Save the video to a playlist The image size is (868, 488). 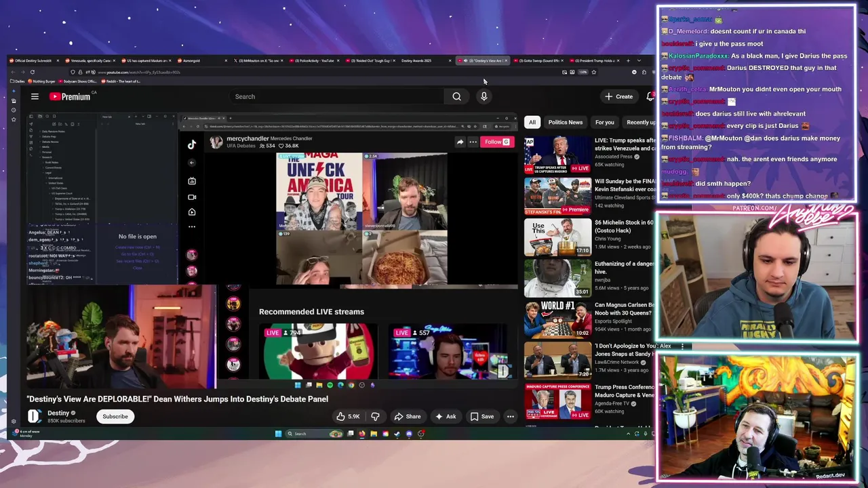click(x=482, y=417)
